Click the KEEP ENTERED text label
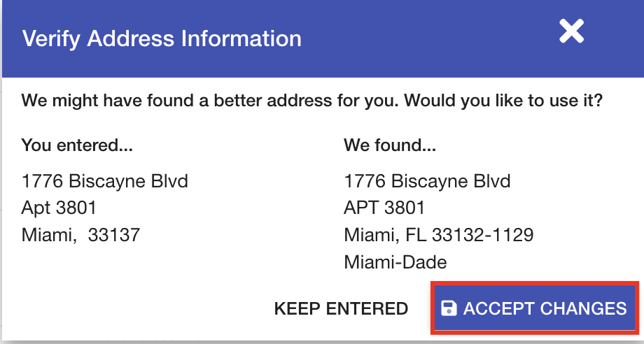 (x=341, y=308)
